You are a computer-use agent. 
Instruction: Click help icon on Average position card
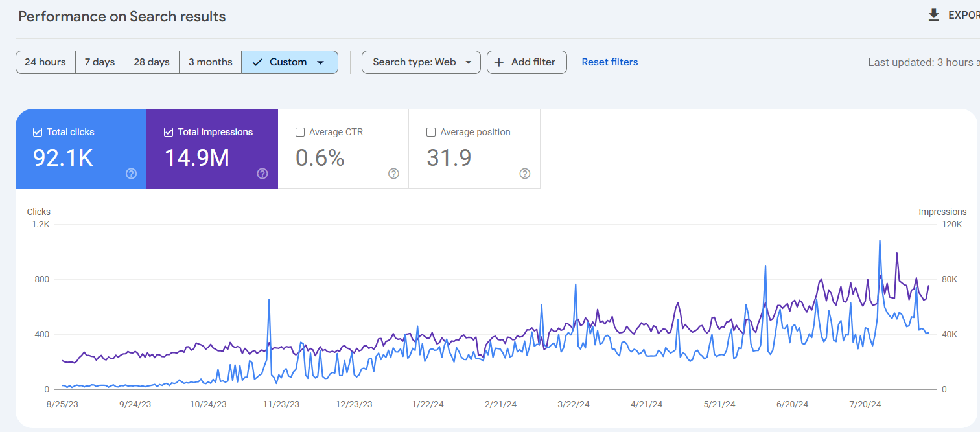pos(525,174)
